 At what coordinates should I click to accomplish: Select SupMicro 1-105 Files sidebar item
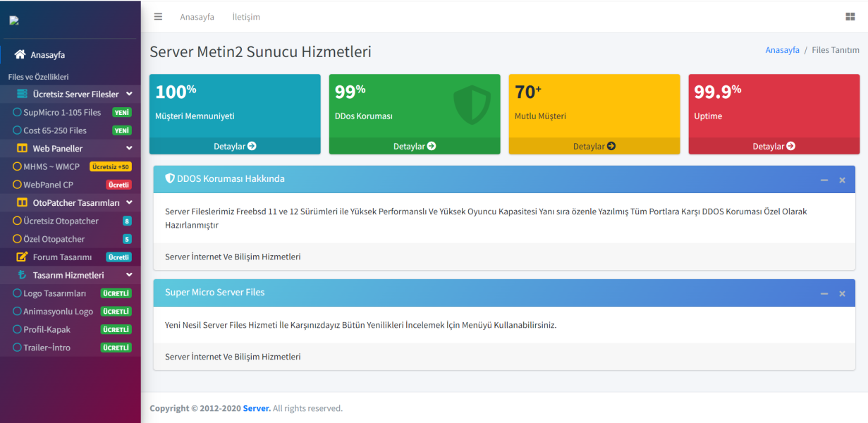62,112
